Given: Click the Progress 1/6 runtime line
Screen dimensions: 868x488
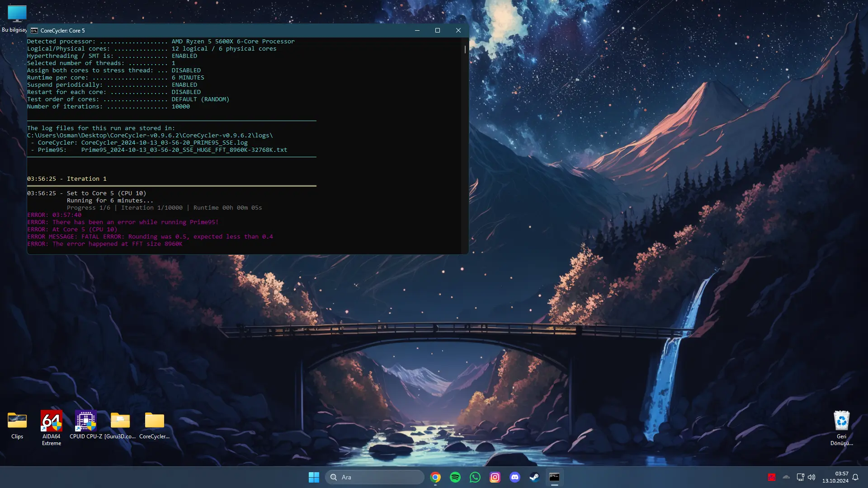Looking at the screenshot, I should tap(165, 208).
